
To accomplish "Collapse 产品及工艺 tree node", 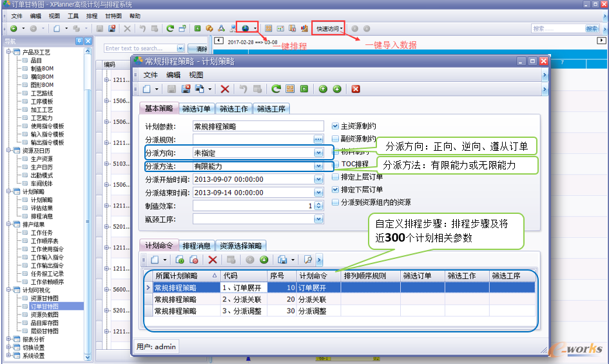I will tap(8, 52).
